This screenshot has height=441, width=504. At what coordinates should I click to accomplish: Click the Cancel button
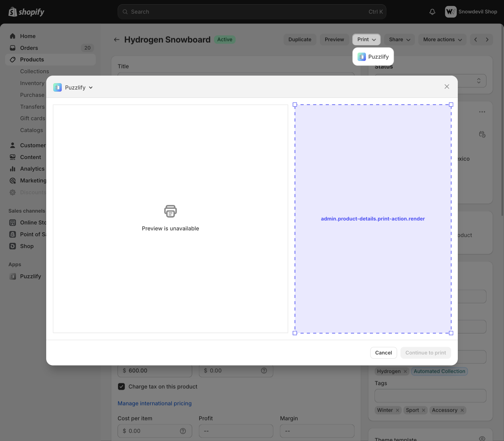(x=383, y=353)
